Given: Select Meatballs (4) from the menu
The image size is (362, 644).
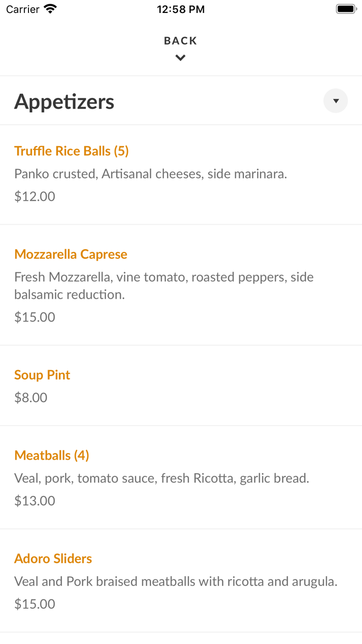Looking at the screenshot, I should (52, 455).
